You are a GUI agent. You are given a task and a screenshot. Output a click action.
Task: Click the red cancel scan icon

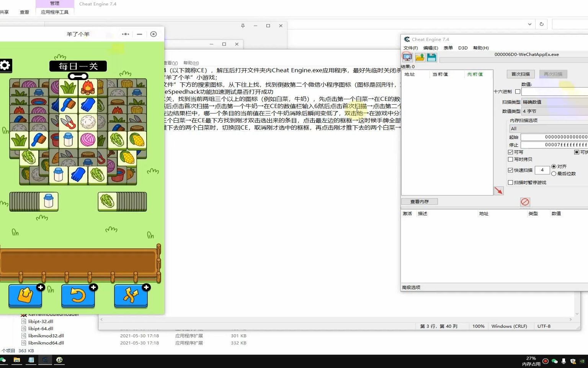(525, 202)
